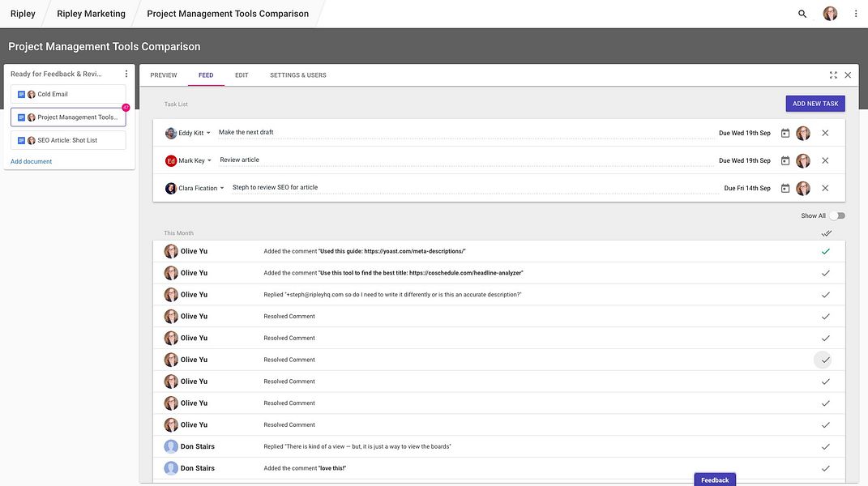Viewport: 868px width, 486px height.
Task: Close the document panel
Action: point(848,75)
